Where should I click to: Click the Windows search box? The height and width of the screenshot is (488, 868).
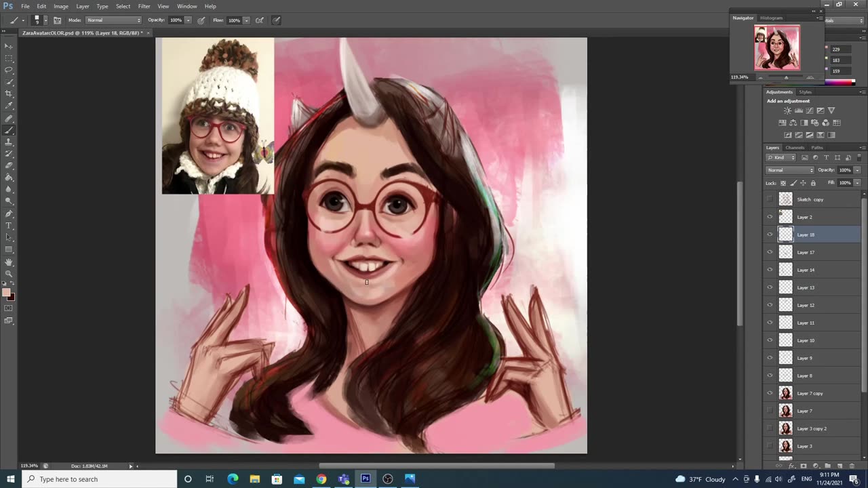click(99, 479)
